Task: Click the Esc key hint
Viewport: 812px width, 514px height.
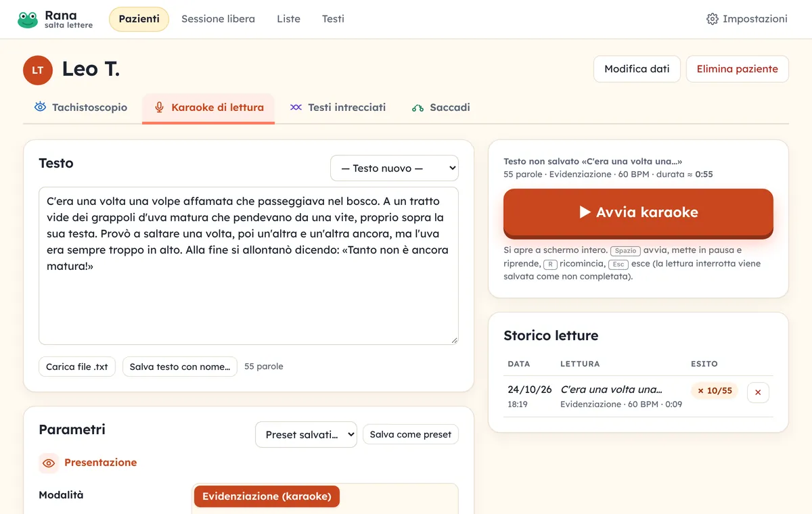Action: [x=617, y=264]
